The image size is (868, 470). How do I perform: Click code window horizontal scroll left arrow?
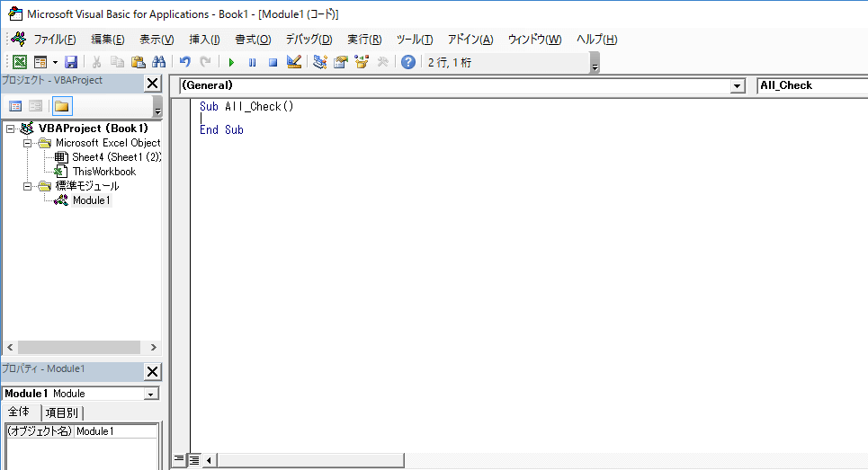(x=210, y=460)
